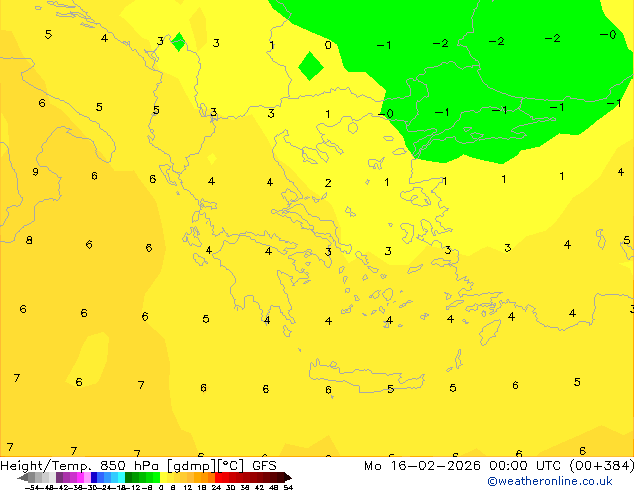
Task: Click the temperature value "9" on the map
Action: coord(36,172)
